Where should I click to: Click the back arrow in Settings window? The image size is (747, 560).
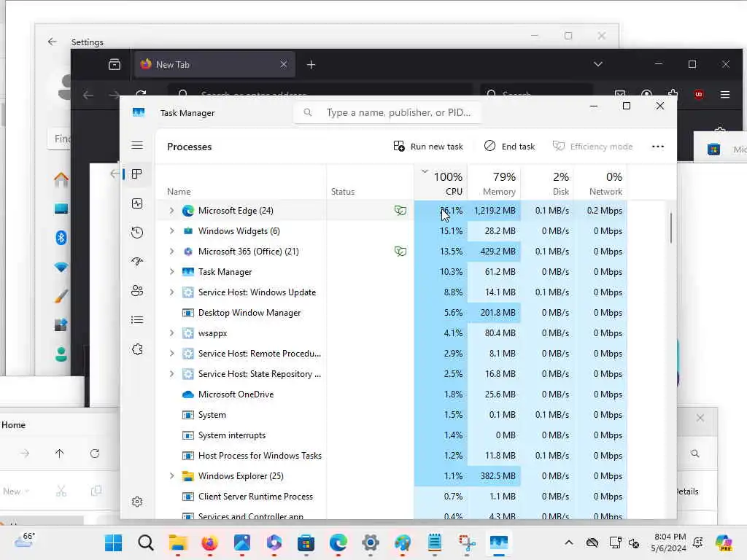click(53, 42)
